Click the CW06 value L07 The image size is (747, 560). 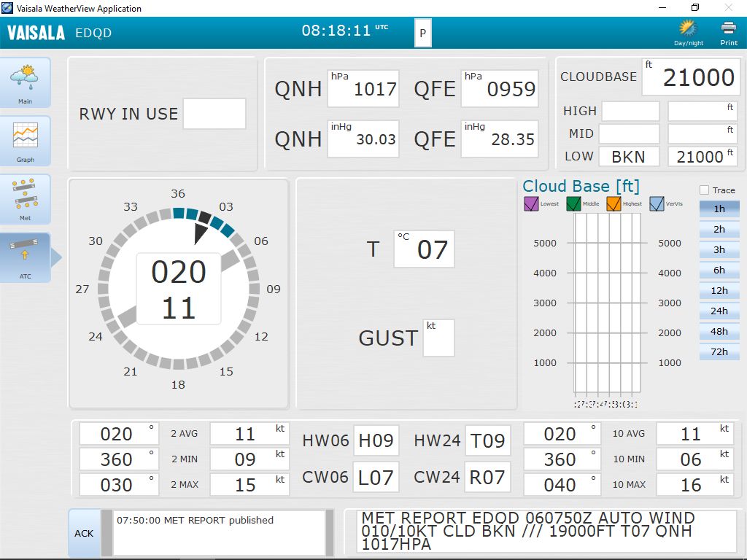[376, 477]
